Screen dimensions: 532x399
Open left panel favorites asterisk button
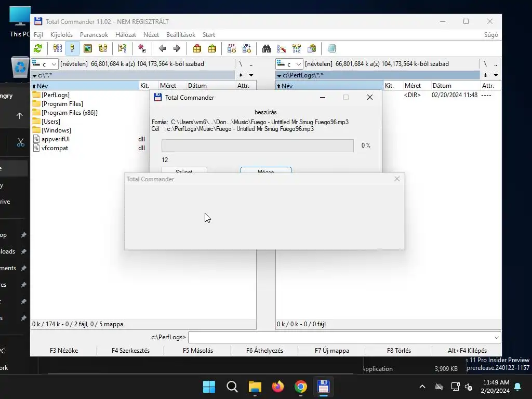pyautogui.click(x=241, y=75)
